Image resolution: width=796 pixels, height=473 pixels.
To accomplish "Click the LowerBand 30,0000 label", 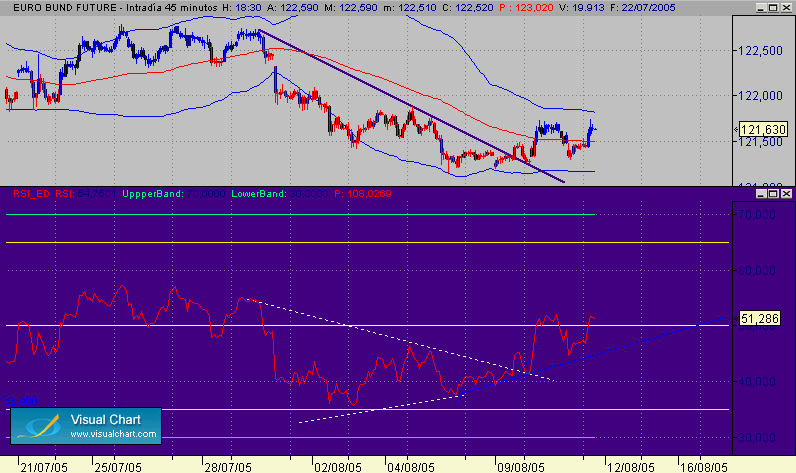I will click(x=280, y=193).
